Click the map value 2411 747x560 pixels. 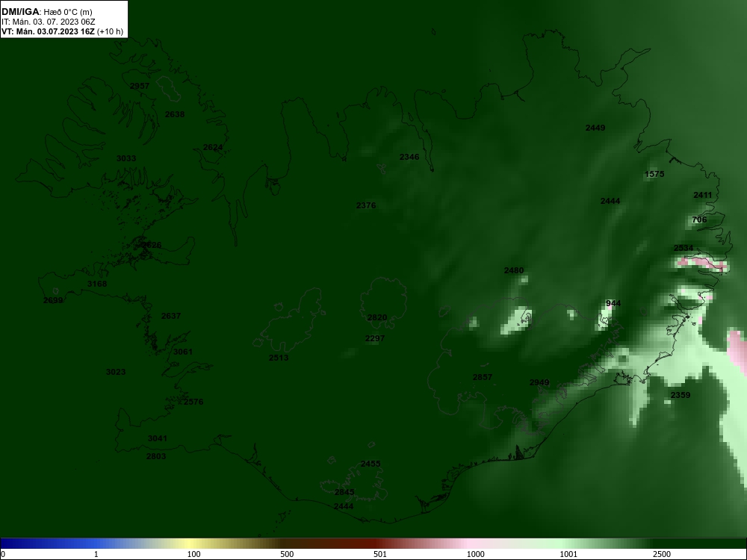[x=703, y=195]
